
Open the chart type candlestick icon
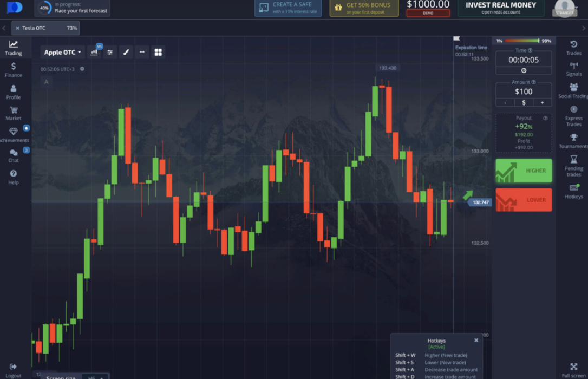pyautogui.click(x=94, y=52)
